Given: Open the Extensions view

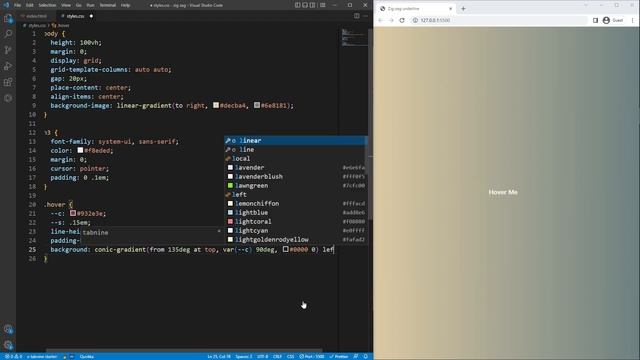Looking at the screenshot, I should coord(8,82).
